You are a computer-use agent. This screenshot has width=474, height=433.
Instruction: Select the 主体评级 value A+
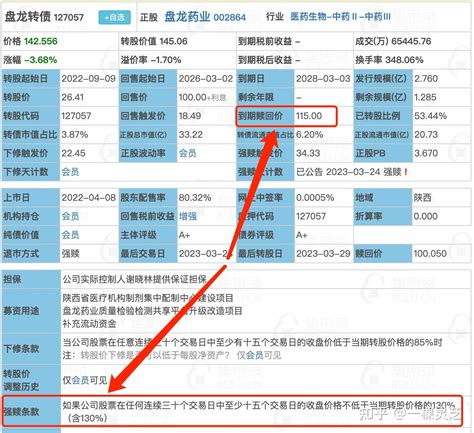point(184,235)
